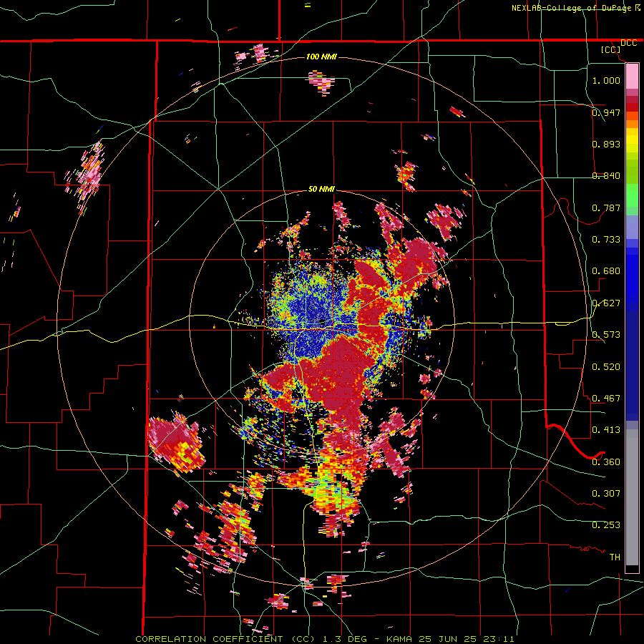
Task: Select the 0.840 legend value
Action: point(606,176)
